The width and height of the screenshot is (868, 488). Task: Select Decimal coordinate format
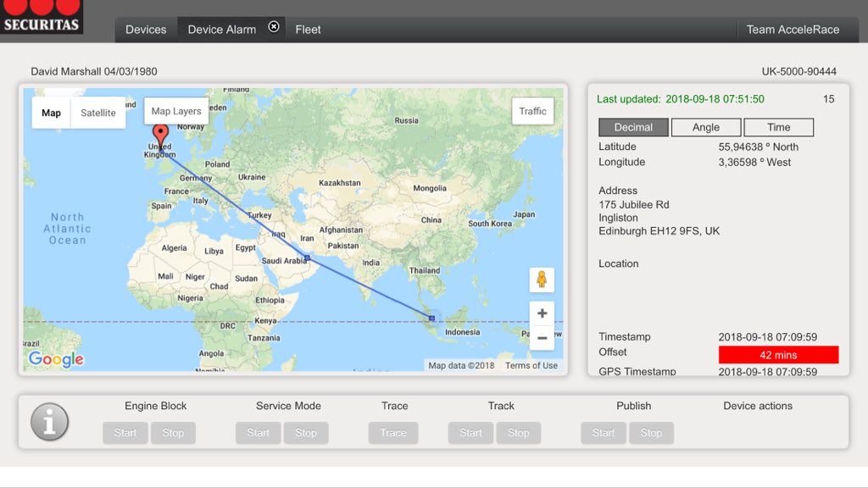(633, 127)
